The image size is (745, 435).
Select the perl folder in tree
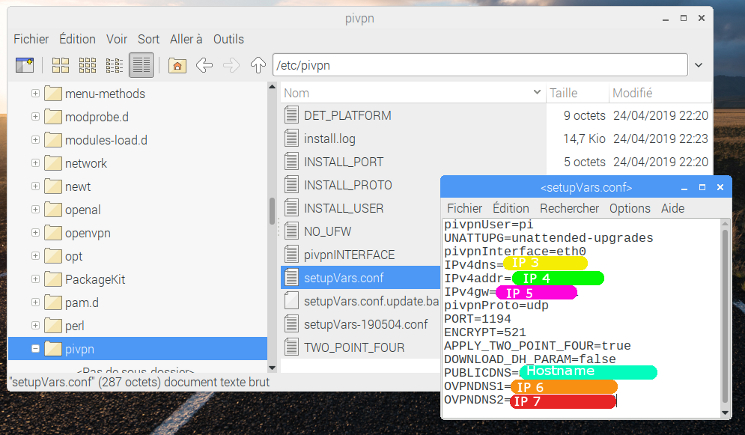tap(75, 326)
